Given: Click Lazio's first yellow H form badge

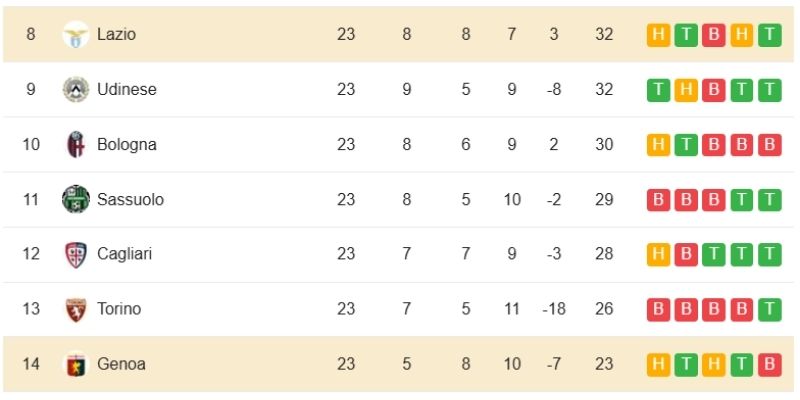Looking at the screenshot, I should tap(658, 34).
